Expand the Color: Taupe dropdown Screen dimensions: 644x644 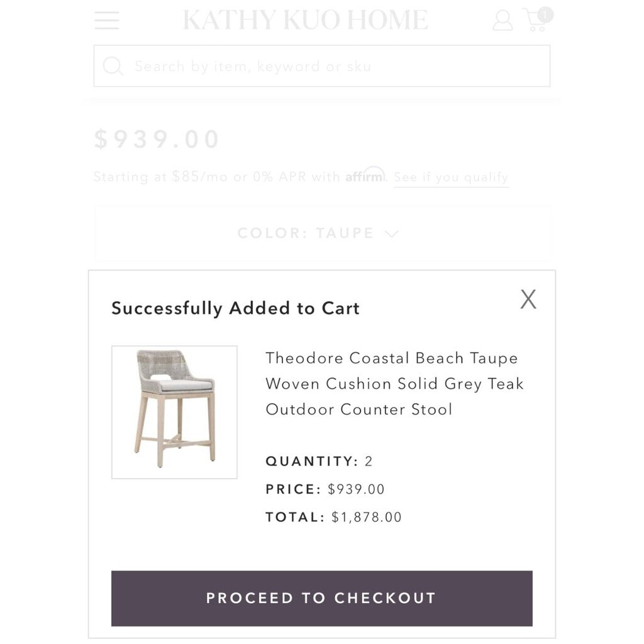pos(323,233)
